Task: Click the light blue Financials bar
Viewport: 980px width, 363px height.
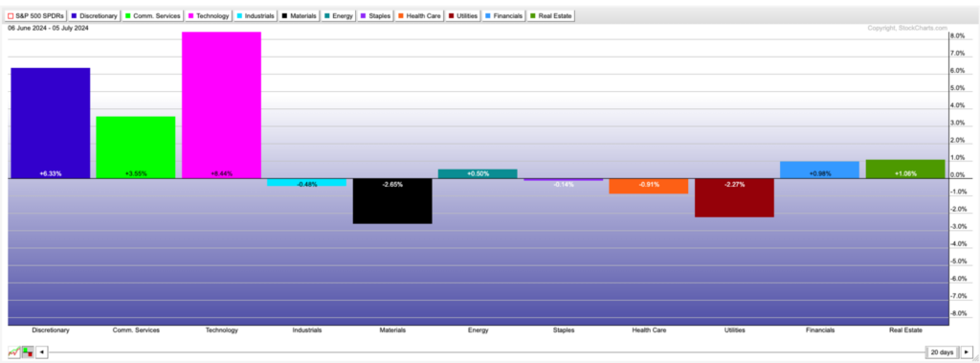Action: 819,170
